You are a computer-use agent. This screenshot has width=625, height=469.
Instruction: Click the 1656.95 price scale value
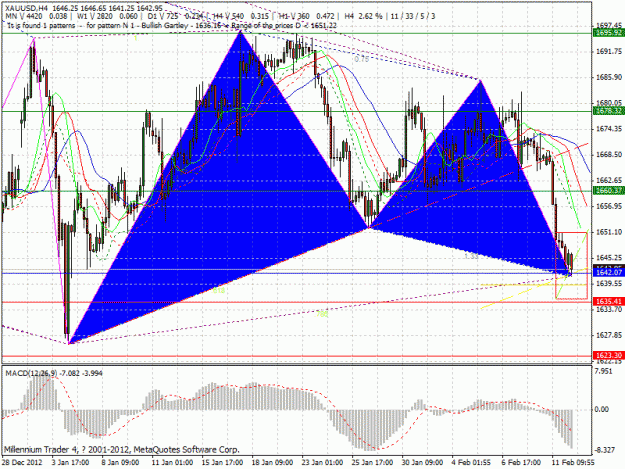[609, 206]
